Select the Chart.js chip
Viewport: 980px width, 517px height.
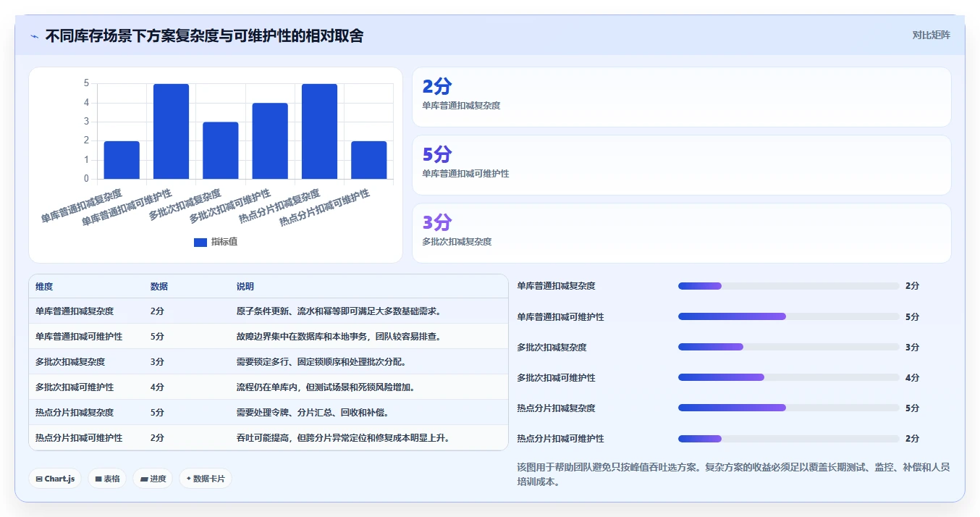point(55,479)
